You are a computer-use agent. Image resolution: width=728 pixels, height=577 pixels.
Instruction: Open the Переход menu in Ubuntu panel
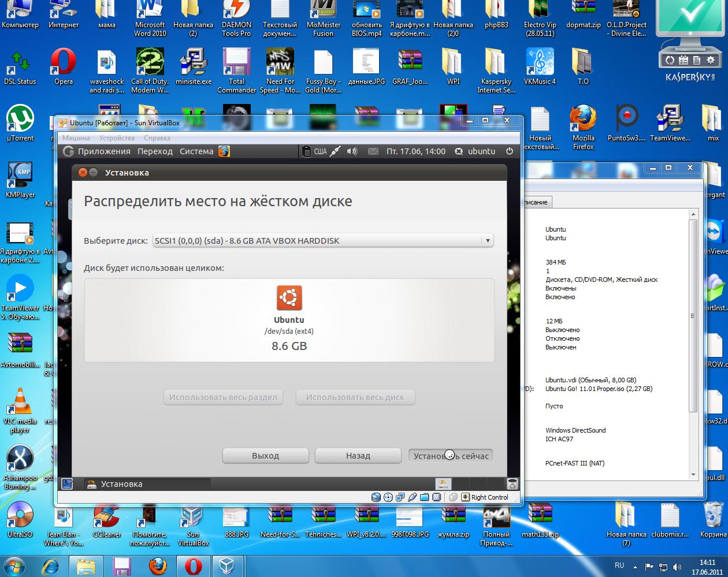(x=155, y=151)
